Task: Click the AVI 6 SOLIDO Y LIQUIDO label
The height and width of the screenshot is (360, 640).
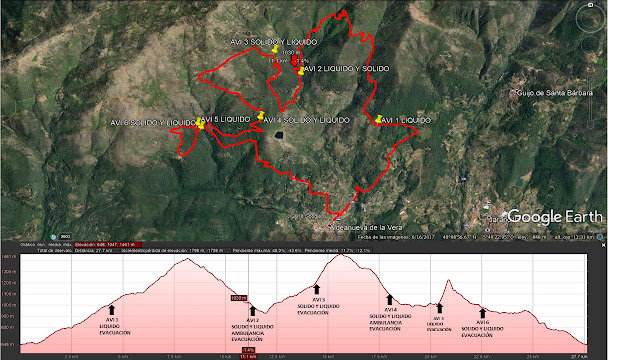Action: (x=153, y=123)
